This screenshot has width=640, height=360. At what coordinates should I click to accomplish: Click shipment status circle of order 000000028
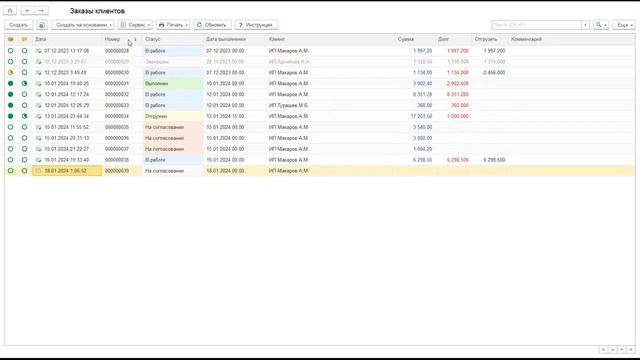(24, 51)
